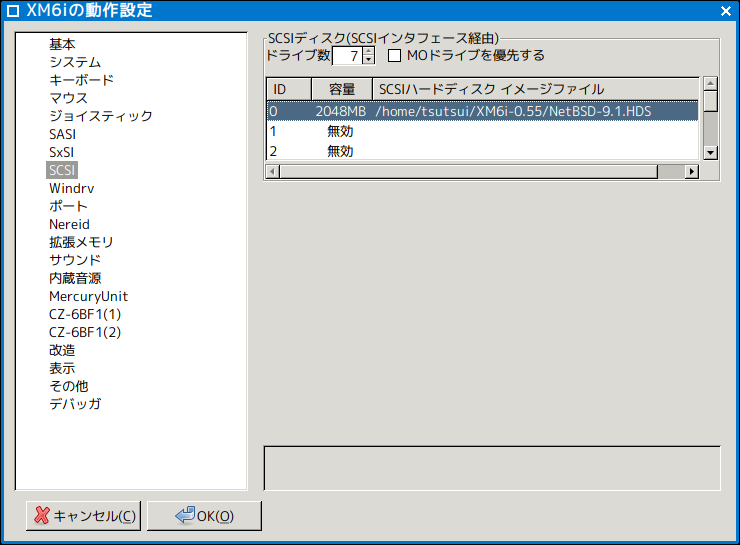Select キーボード in the settings list
This screenshot has height=545, width=740.
click(82, 80)
